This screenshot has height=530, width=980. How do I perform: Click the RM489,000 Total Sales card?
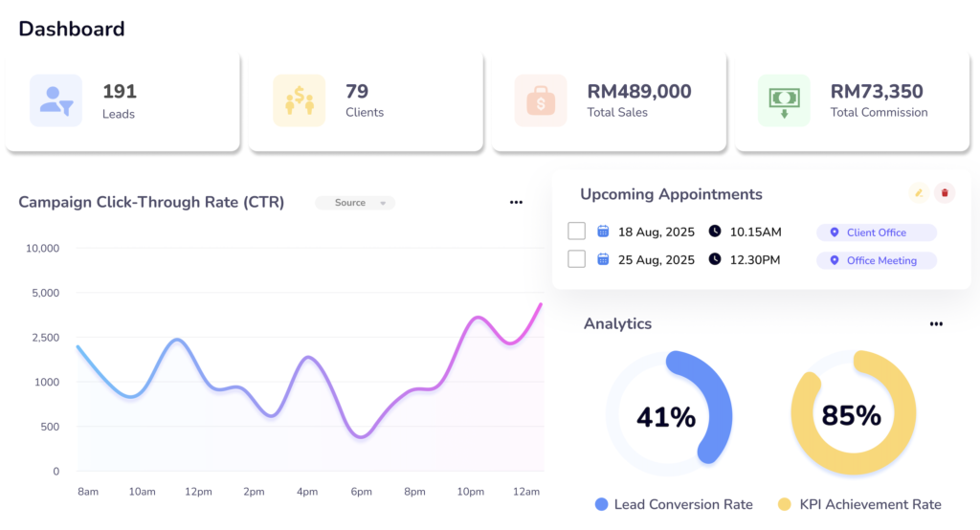pos(604,101)
